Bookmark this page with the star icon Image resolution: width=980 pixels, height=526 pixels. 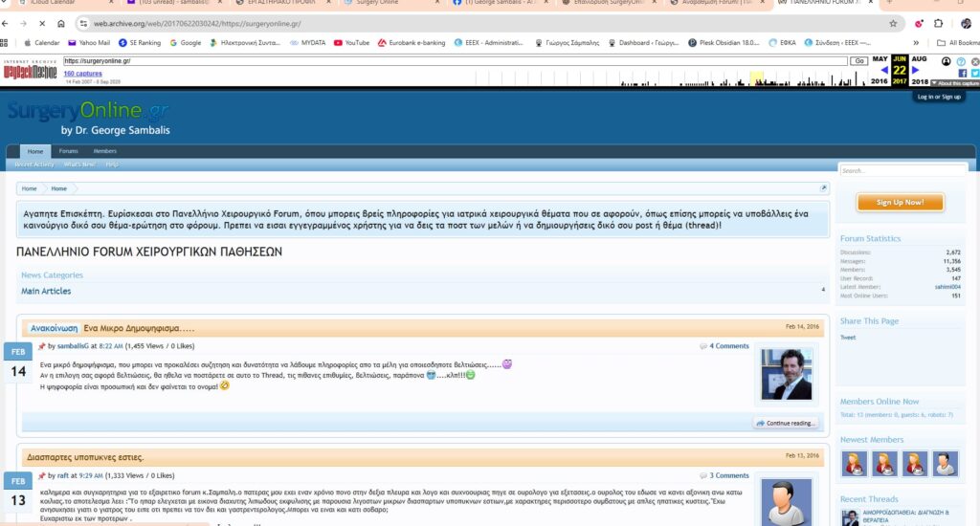click(893, 23)
